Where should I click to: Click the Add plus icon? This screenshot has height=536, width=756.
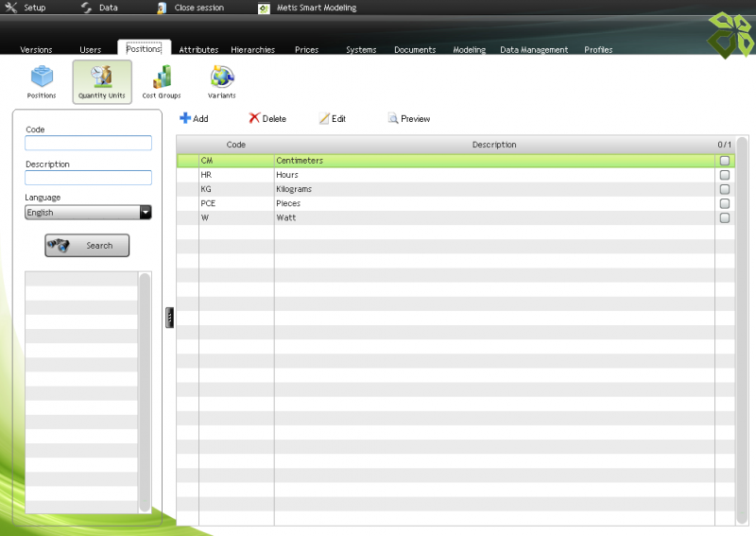(185, 119)
